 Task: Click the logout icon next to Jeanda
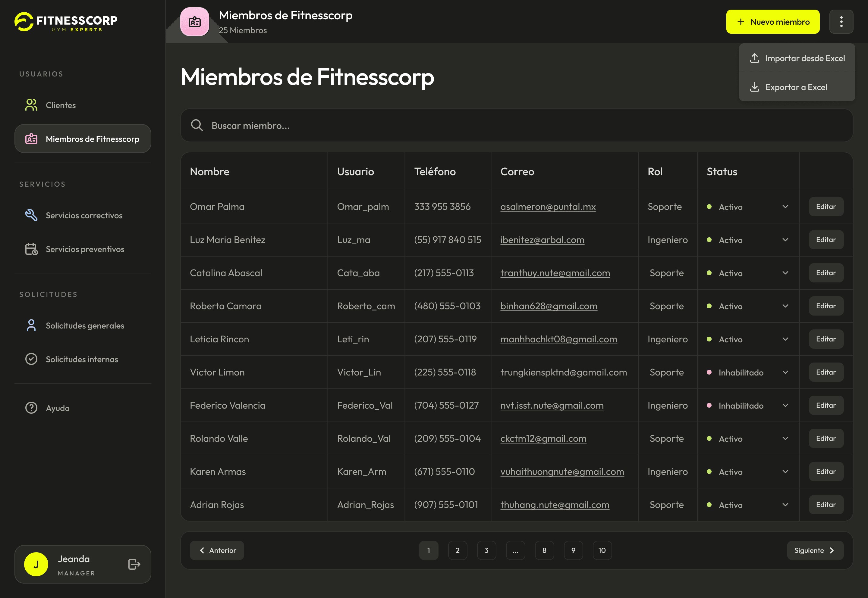click(x=134, y=564)
